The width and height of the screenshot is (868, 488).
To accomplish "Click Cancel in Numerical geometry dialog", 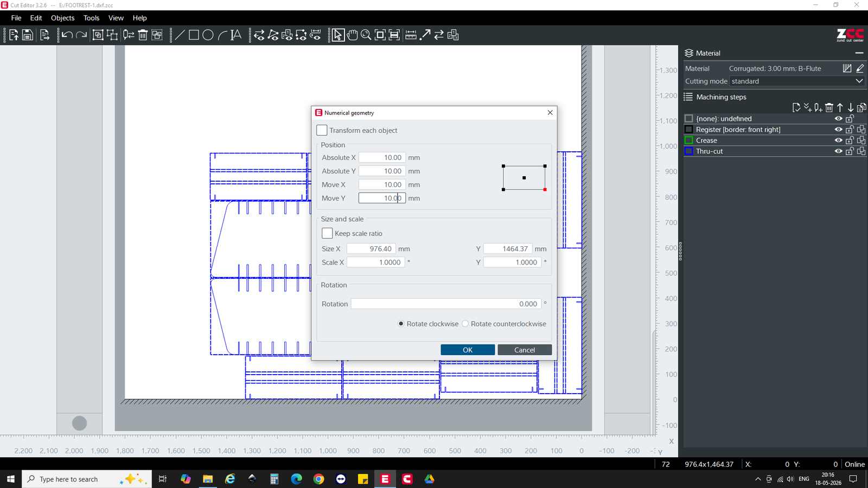I will (x=525, y=350).
